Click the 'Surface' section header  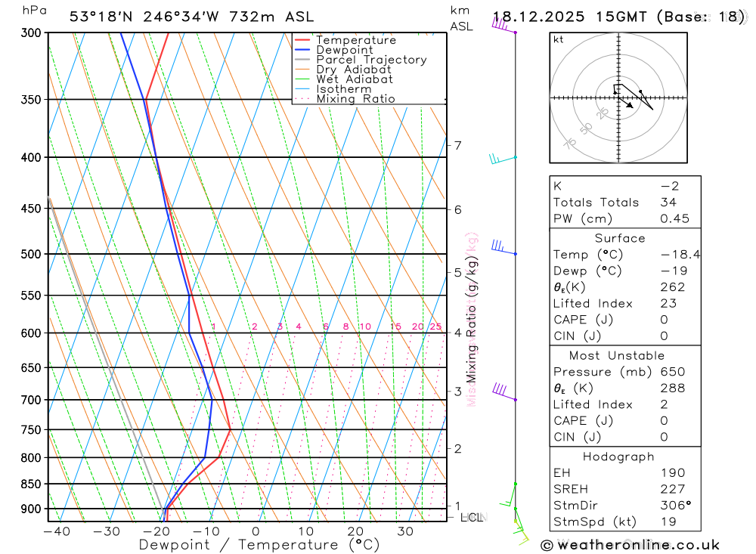click(620, 238)
